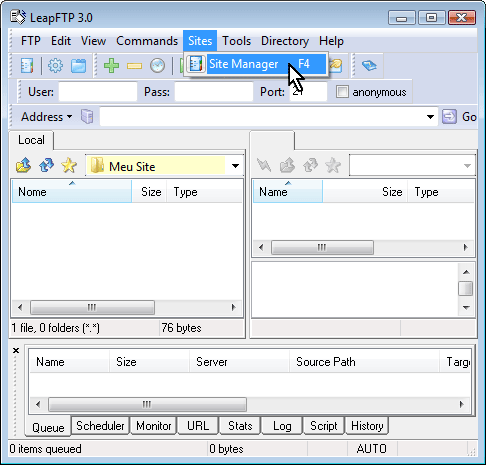486x465 pixels.
Task: Click queue panel horizontal scrollbar thumb
Action: tap(147, 404)
